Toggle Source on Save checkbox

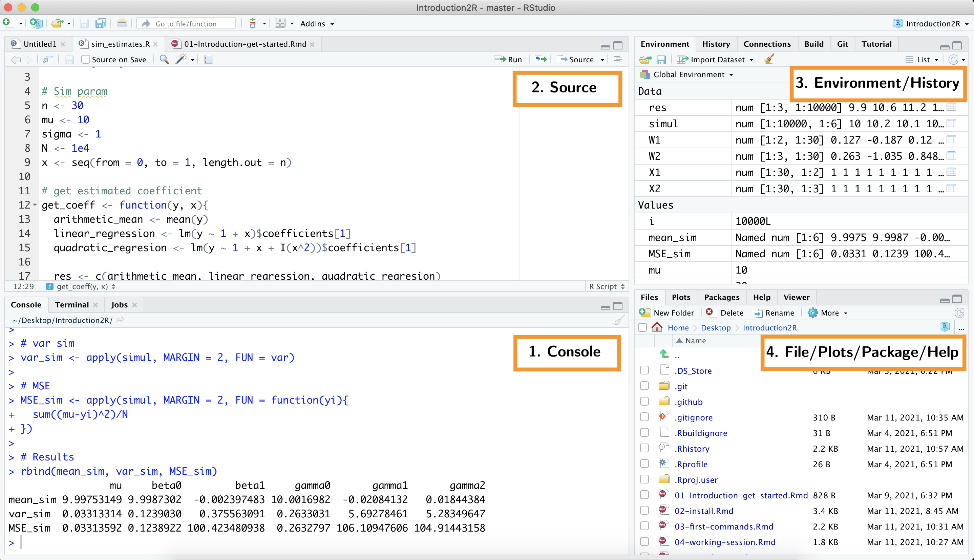pyautogui.click(x=85, y=60)
